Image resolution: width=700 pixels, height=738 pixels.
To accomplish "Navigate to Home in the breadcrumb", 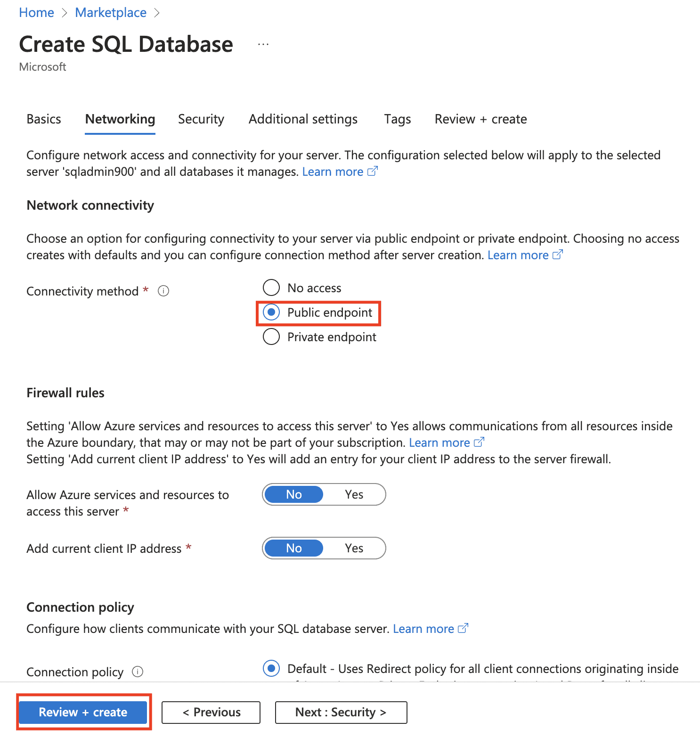I will pyautogui.click(x=36, y=13).
